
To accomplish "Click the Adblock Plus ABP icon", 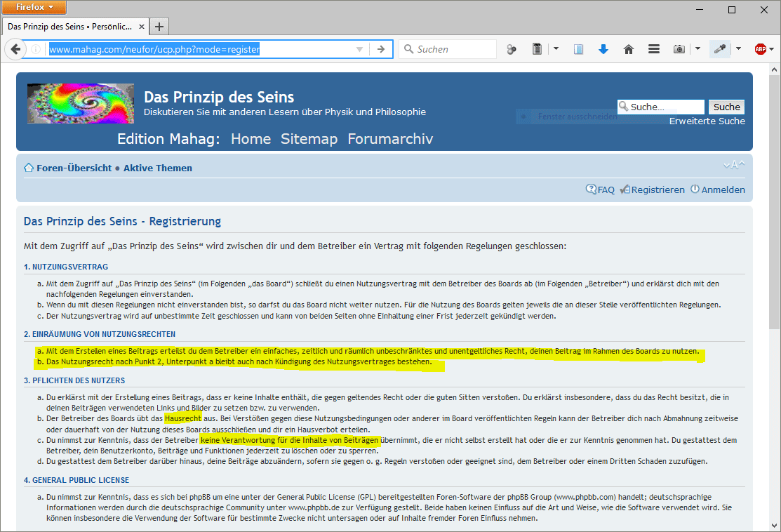I will click(760, 49).
